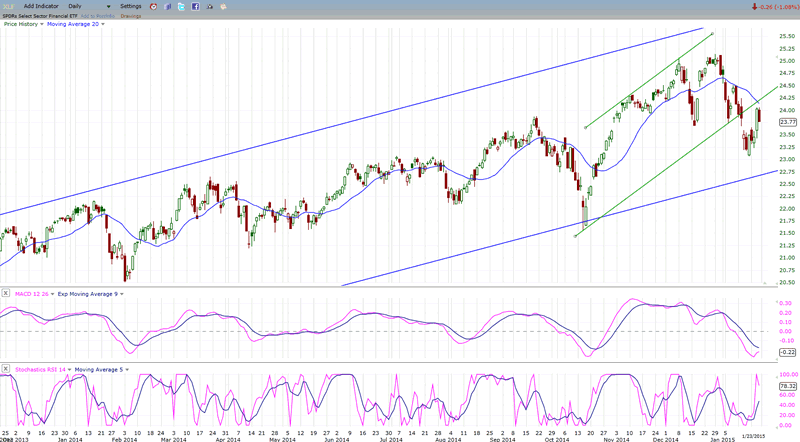Click the blue share icon beside the alarm
800x442 pixels.
point(167,6)
